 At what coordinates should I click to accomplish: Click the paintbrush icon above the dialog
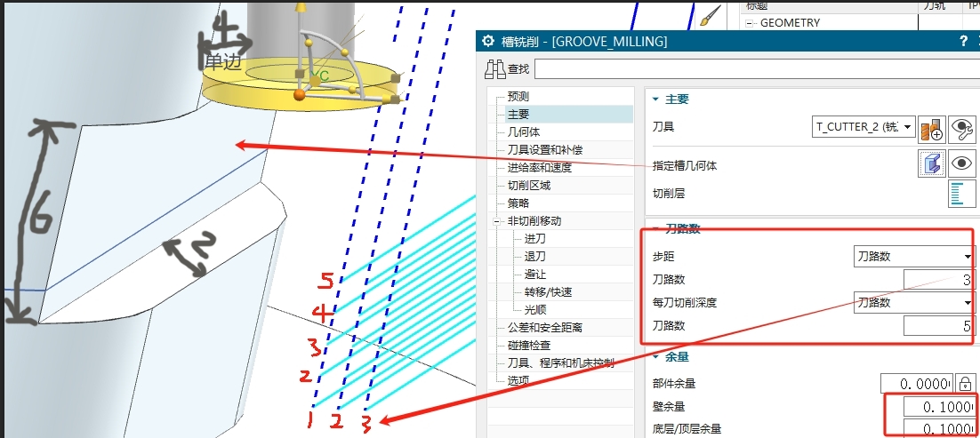[x=711, y=15]
